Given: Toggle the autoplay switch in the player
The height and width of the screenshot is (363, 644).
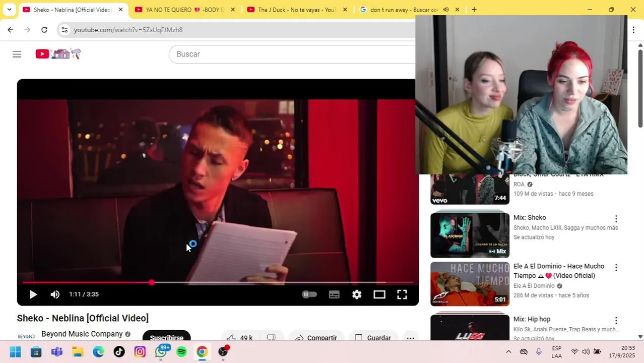Looking at the screenshot, I should pos(309,294).
